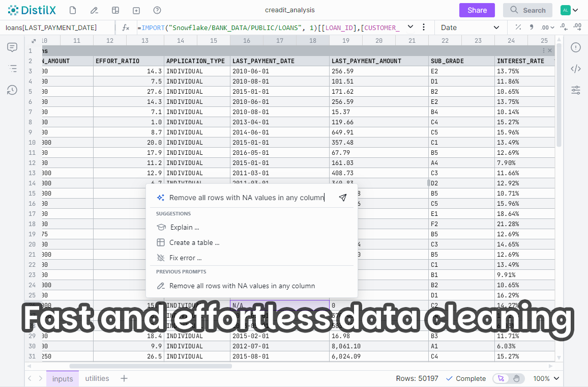Open the 100% zoom level dropdown
The image size is (588, 387).
pyautogui.click(x=546, y=378)
